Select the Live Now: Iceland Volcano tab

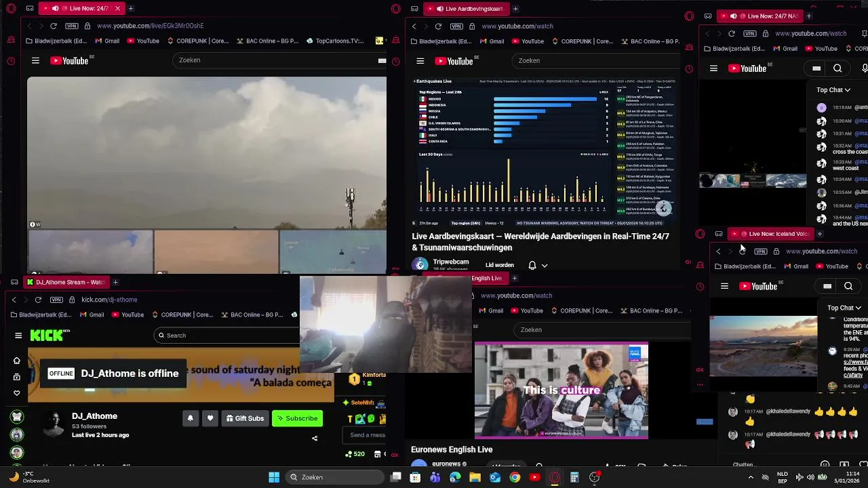coord(772,234)
